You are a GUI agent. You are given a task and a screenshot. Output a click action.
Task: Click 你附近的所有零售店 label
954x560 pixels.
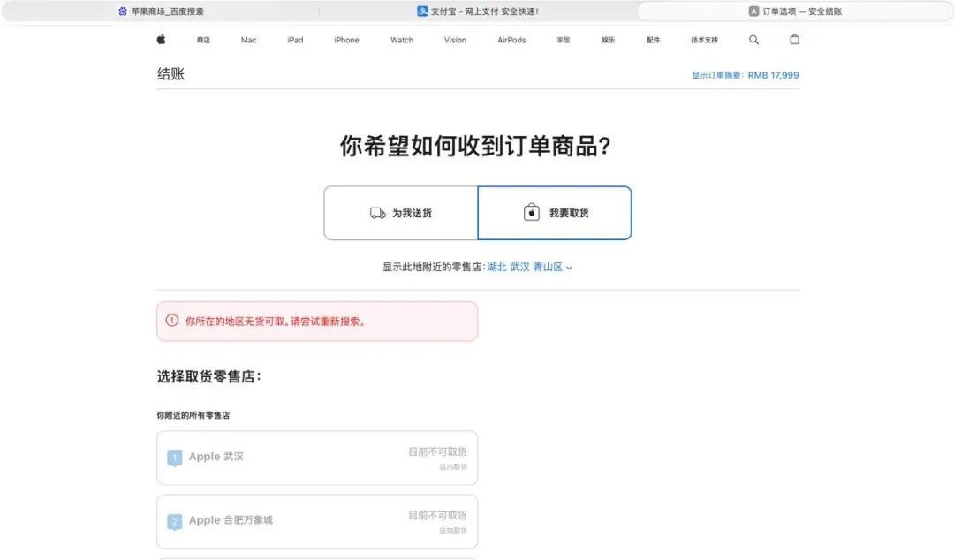point(193,415)
